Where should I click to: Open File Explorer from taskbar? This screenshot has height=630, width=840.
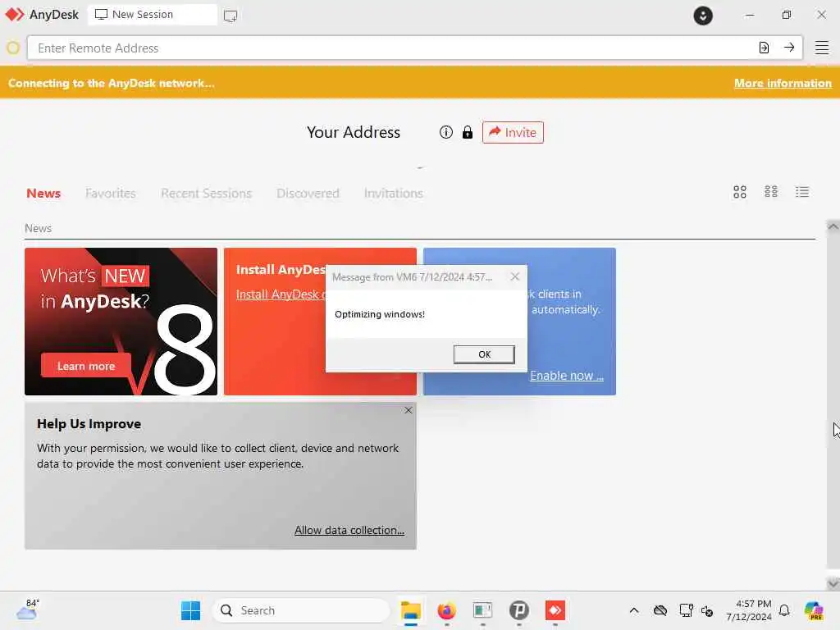point(411,610)
